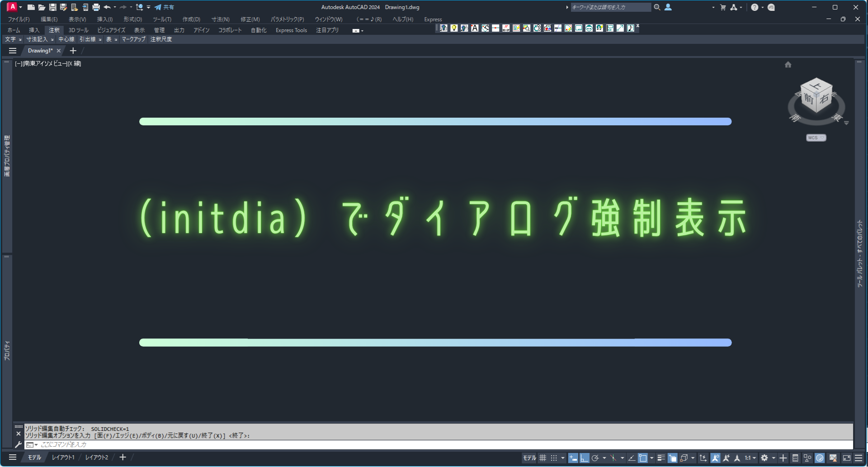Switch to the Express Tools ribbon tab
This screenshot has height=467, width=868.
[291, 30]
